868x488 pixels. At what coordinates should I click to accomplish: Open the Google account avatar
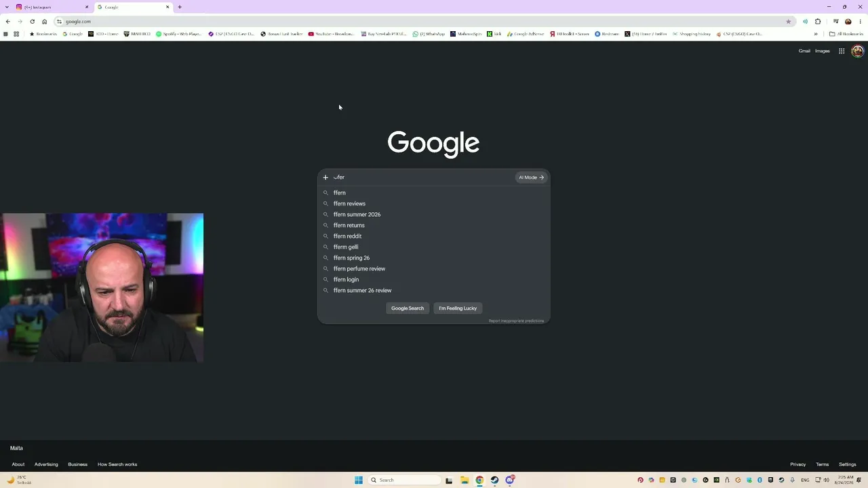click(857, 51)
